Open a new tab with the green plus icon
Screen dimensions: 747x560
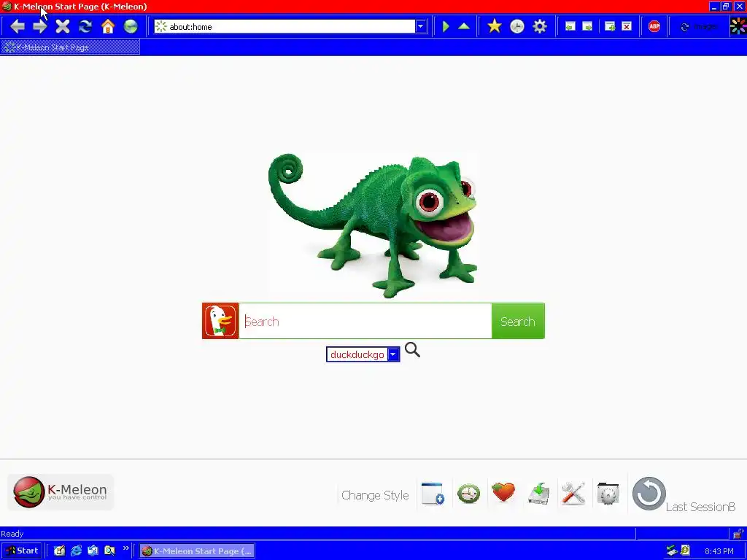(x=610, y=26)
